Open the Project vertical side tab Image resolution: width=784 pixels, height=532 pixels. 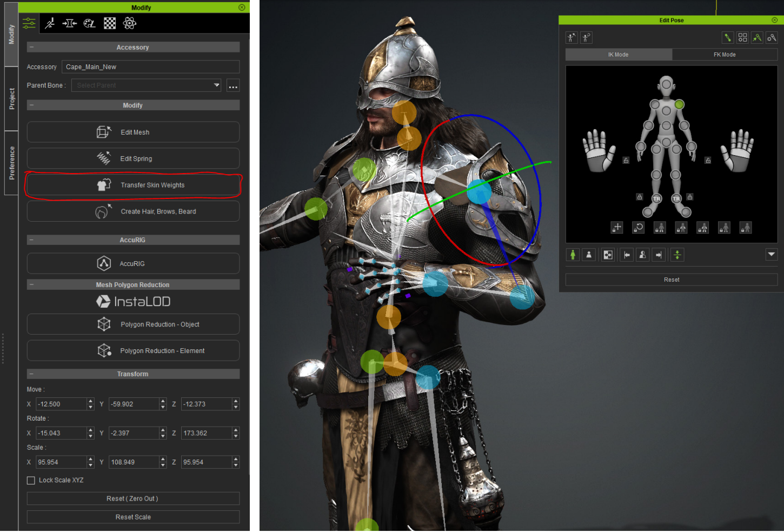(x=11, y=99)
